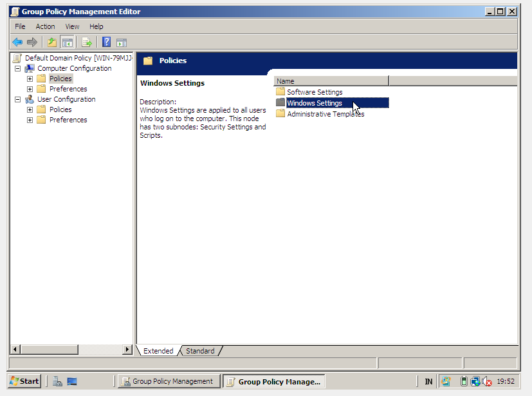Click the Start button
Image resolution: width=532 pixels, height=396 pixels.
click(x=24, y=381)
